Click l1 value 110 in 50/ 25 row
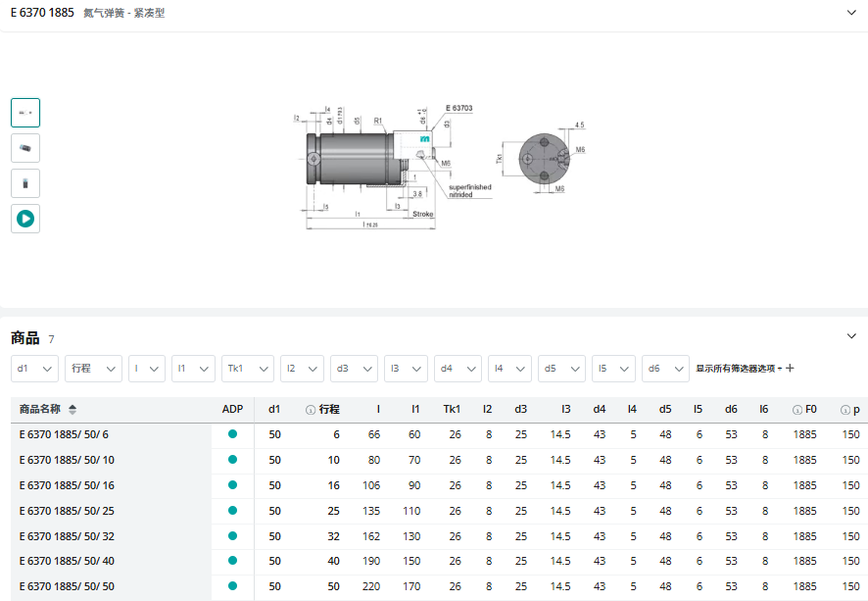 [x=411, y=511]
